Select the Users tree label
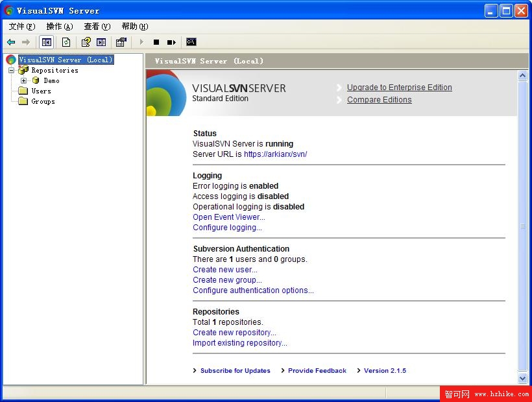Viewport: 532px width, 402px height. pyautogui.click(x=42, y=91)
